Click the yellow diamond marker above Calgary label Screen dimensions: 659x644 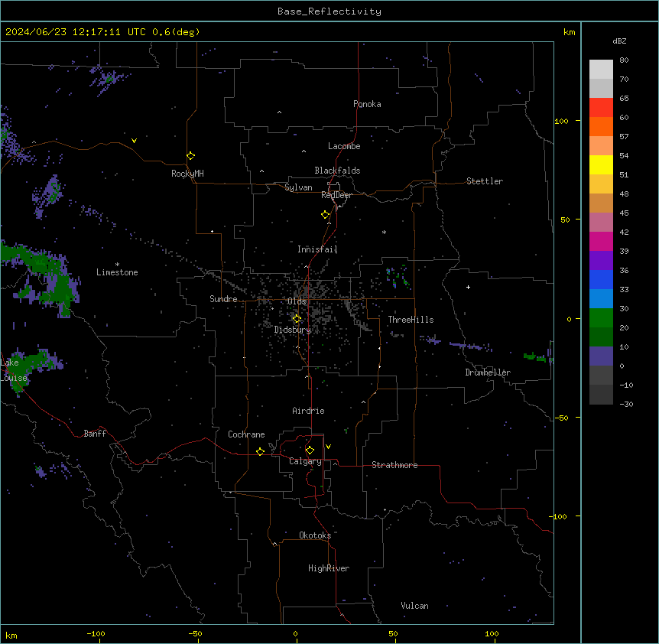[310, 450]
